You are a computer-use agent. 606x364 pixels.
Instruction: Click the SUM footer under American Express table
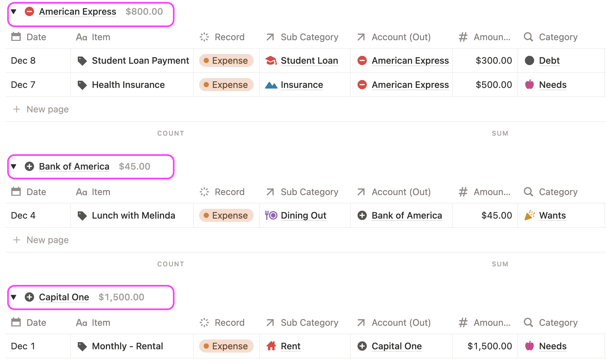(500, 133)
